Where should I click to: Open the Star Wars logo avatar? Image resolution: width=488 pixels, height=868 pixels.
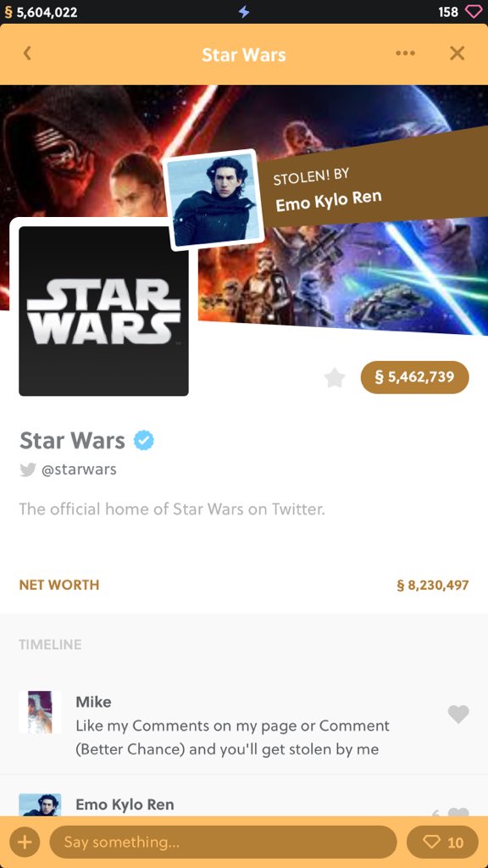click(103, 311)
